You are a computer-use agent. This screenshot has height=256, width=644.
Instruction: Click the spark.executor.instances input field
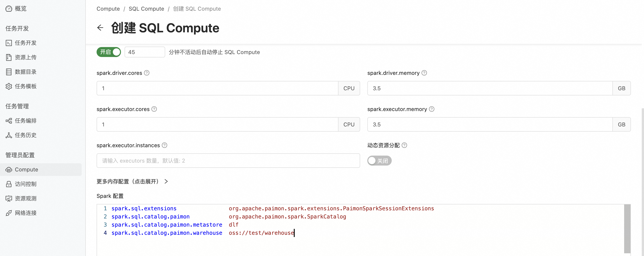(228, 161)
